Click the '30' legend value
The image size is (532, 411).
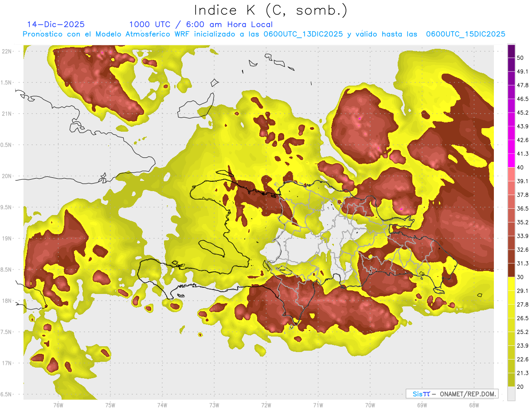pos(521,277)
